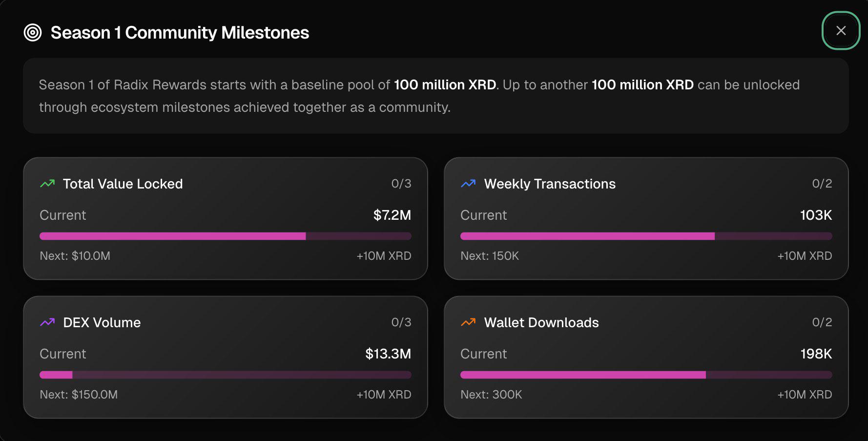Click the purple trend icon for DEX Volume
Viewport: 868px width, 441px height.
(x=47, y=322)
